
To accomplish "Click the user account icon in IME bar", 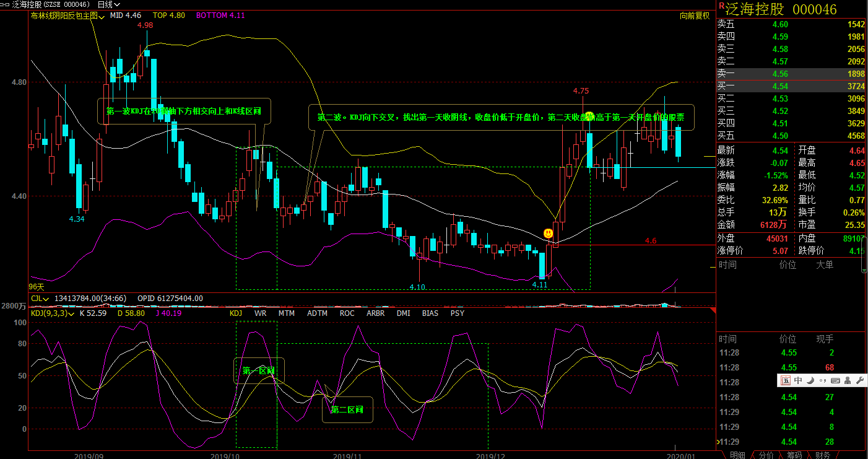I will click(847, 380).
